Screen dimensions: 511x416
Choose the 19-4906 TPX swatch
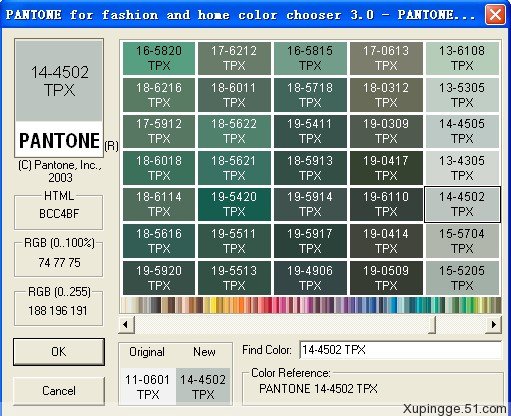[310, 278]
